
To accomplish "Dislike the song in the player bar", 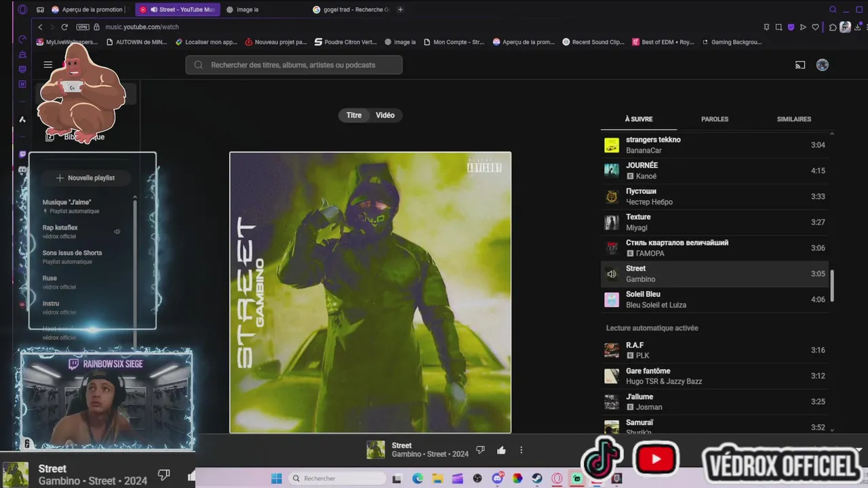I will [481, 450].
